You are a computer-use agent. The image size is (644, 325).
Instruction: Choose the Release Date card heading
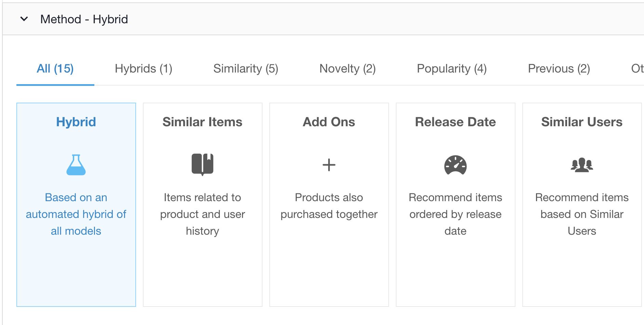[x=455, y=122]
